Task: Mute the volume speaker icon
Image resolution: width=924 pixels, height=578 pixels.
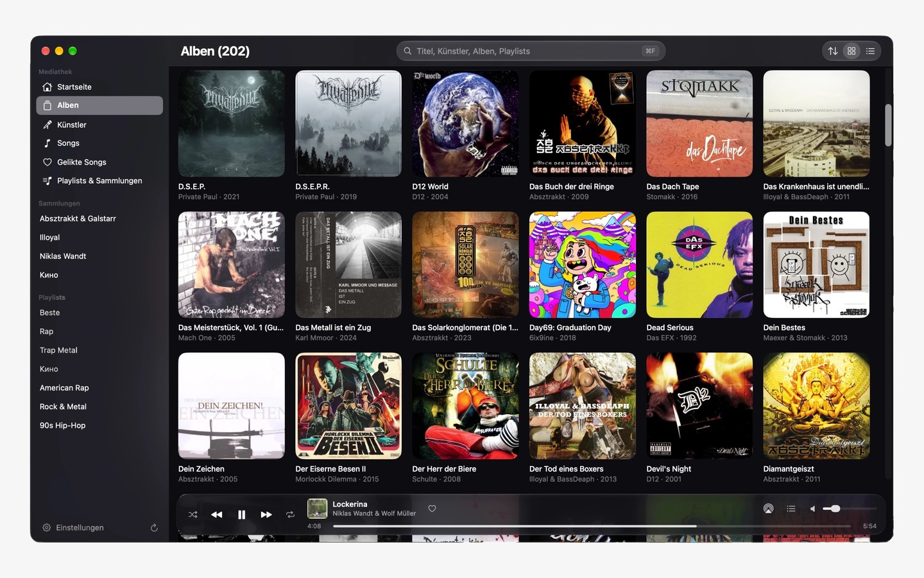Action: pos(813,509)
